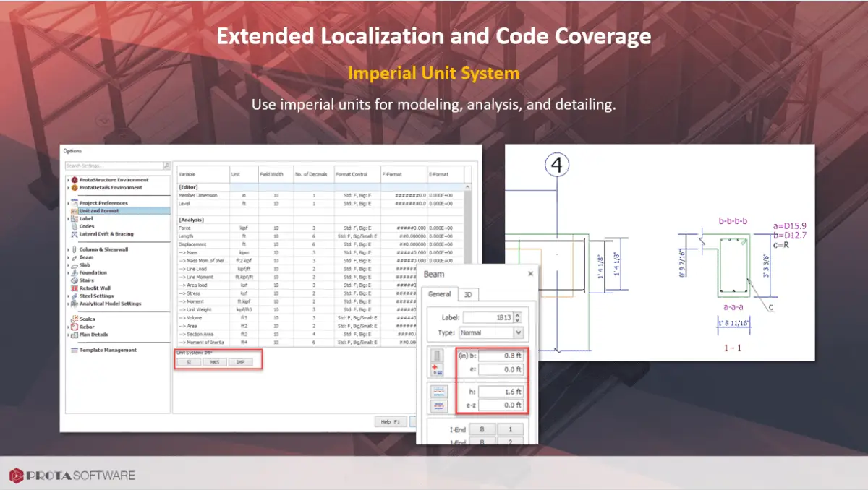
Task: Click the Retrofit Wall icon
Action: (x=74, y=288)
